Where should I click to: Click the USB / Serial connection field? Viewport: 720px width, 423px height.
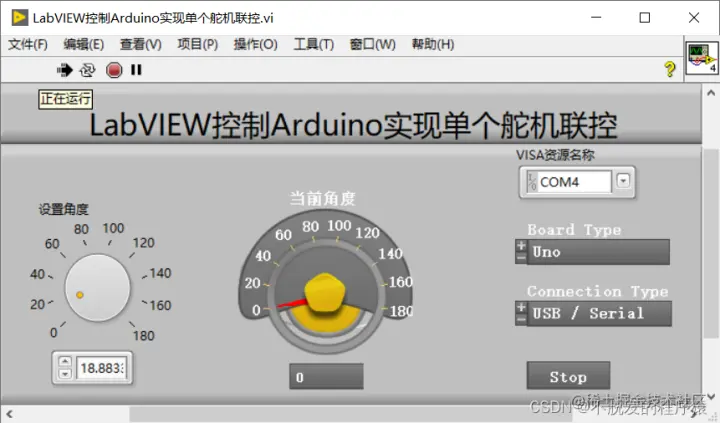click(x=599, y=314)
